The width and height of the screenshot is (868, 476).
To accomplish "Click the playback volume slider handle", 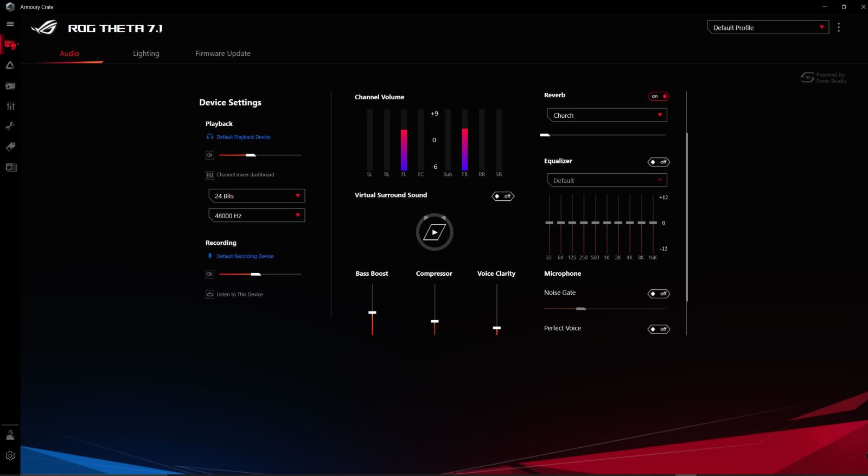I will tap(251, 155).
